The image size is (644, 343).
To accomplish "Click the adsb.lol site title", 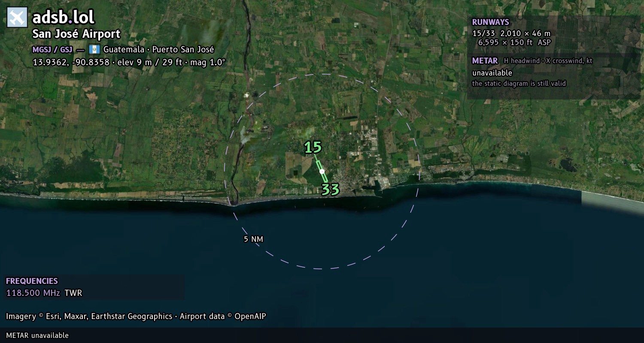I will [64, 18].
